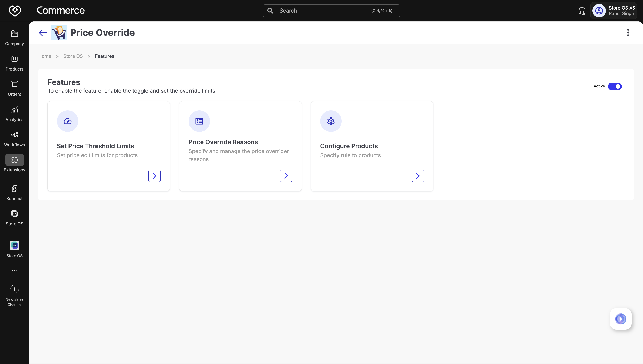This screenshot has height=364, width=643.
Task: Click the Price Override page heading
Action: (102, 33)
